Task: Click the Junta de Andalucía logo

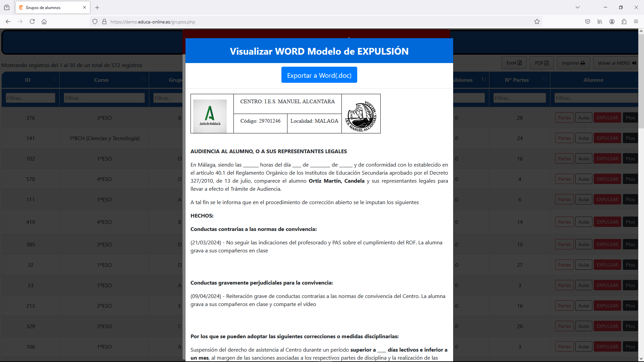Action: point(210,116)
